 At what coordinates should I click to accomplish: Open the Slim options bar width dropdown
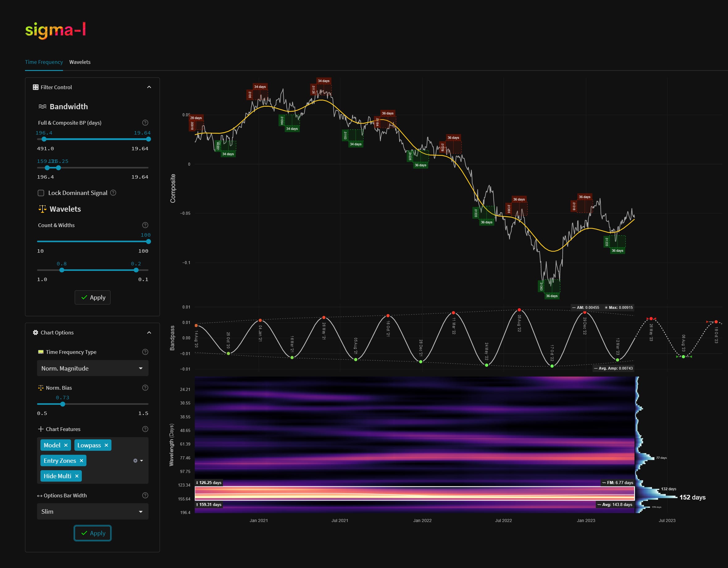(x=92, y=511)
